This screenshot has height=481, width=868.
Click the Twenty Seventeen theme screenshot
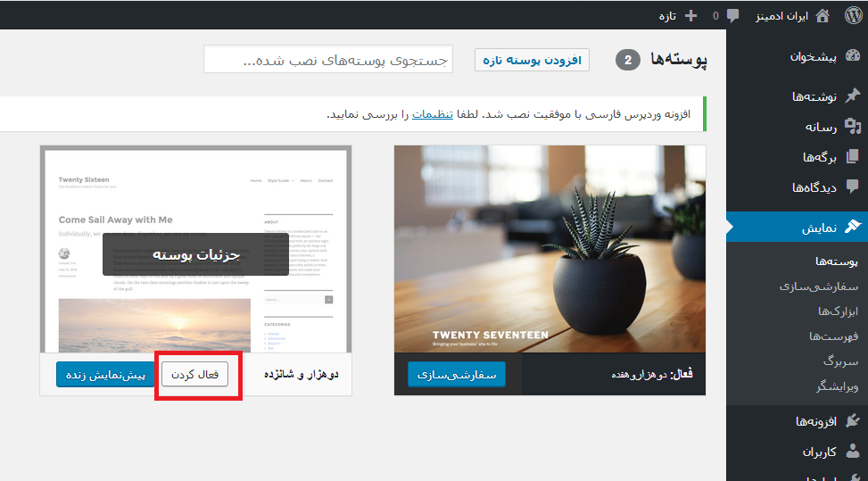click(x=550, y=248)
